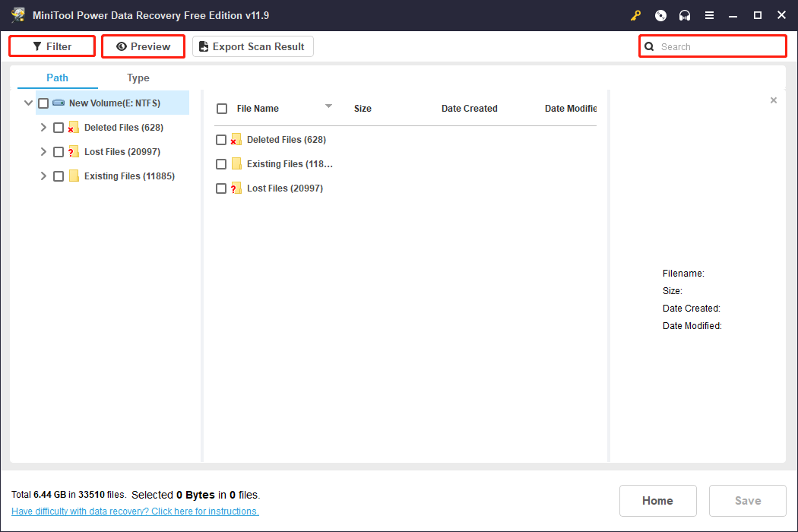Image resolution: width=798 pixels, height=532 pixels.
Task: Sort by File Name column header
Action: [258, 109]
